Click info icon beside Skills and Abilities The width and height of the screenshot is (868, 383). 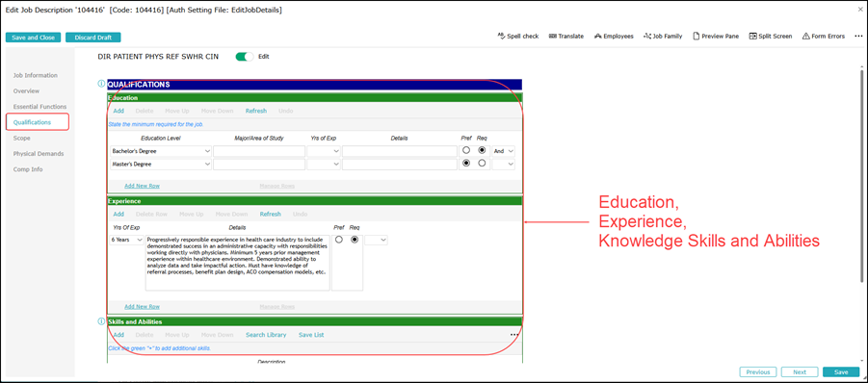coord(101,321)
